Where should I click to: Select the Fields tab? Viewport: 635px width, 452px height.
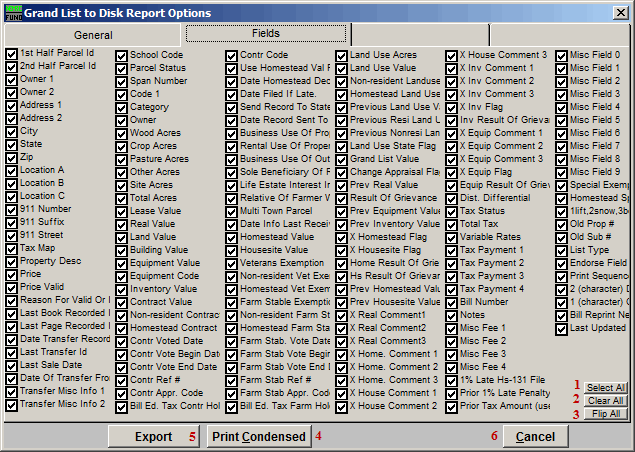[266, 34]
